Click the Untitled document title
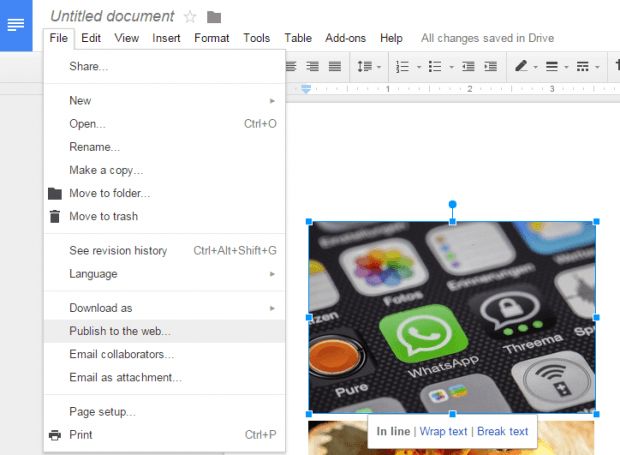The height and width of the screenshot is (455, 620). 112,16
